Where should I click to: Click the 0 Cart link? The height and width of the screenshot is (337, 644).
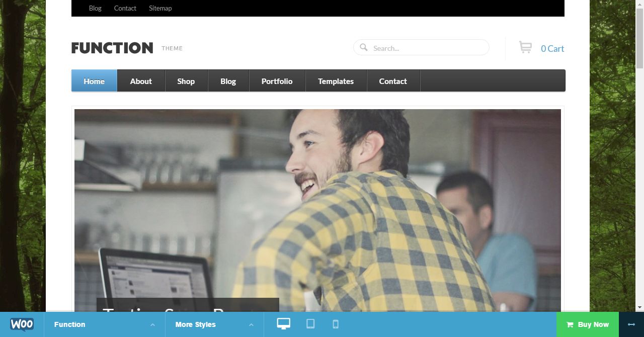[552, 48]
